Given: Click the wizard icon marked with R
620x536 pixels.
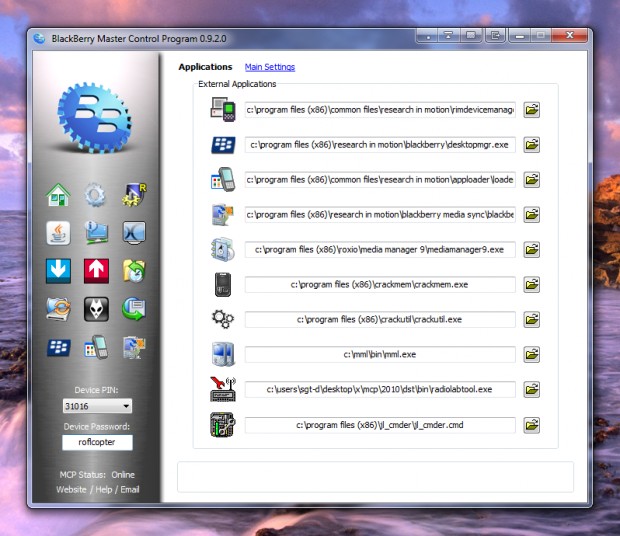Looking at the screenshot, I should click(x=134, y=195).
